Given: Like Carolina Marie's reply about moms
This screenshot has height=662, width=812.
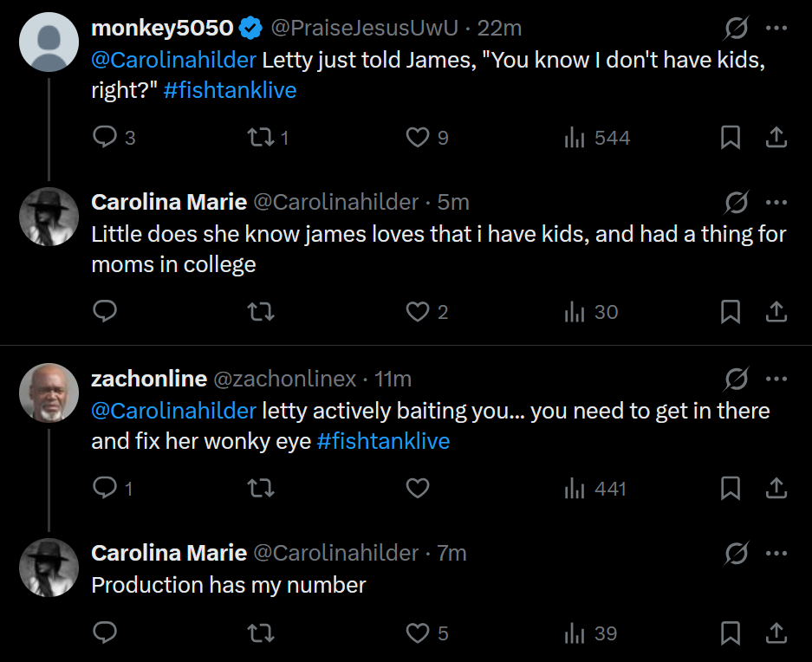Looking at the screenshot, I should [x=418, y=312].
